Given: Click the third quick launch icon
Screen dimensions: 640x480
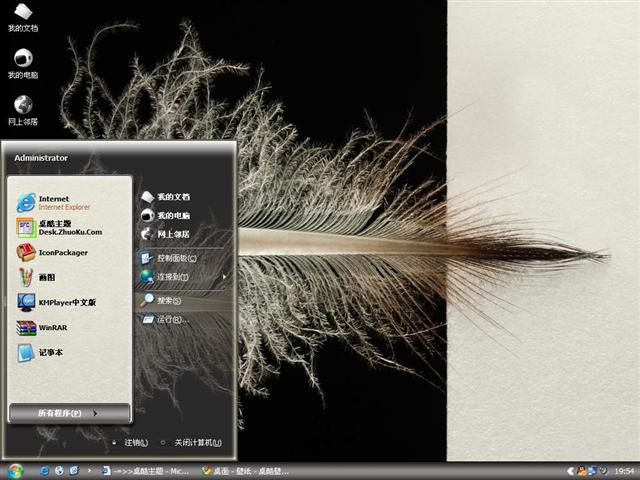Looking at the screenshot, I should (x=74, y=471).
